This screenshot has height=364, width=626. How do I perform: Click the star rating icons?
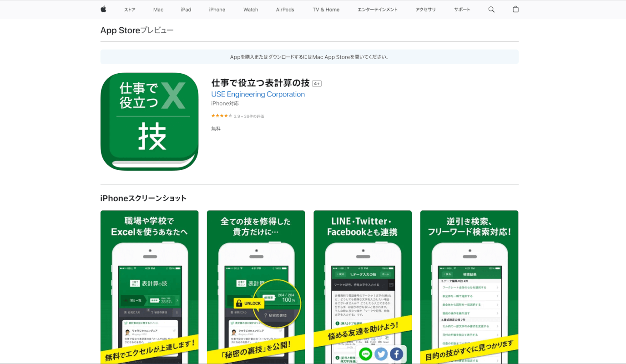point(222,116)
